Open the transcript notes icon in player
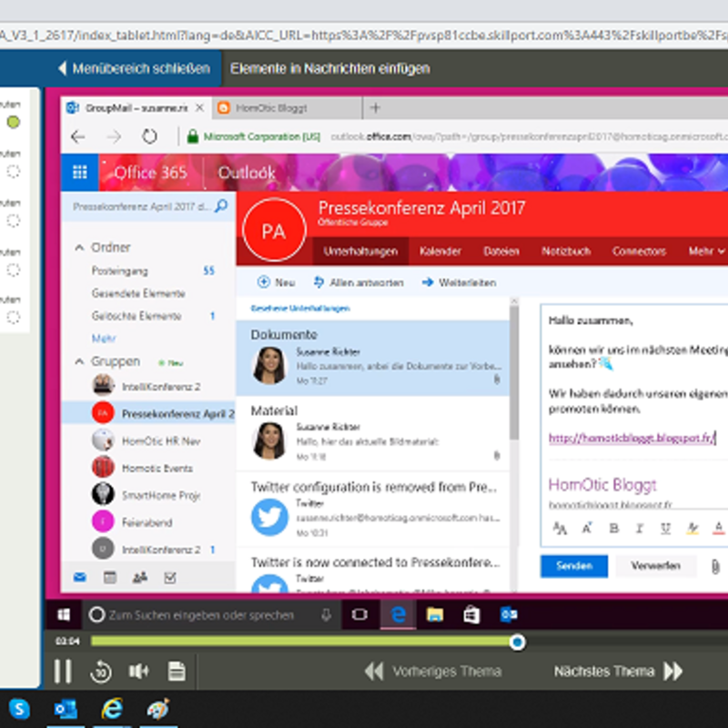Viewport: 728px width, 728px height. 177,671
